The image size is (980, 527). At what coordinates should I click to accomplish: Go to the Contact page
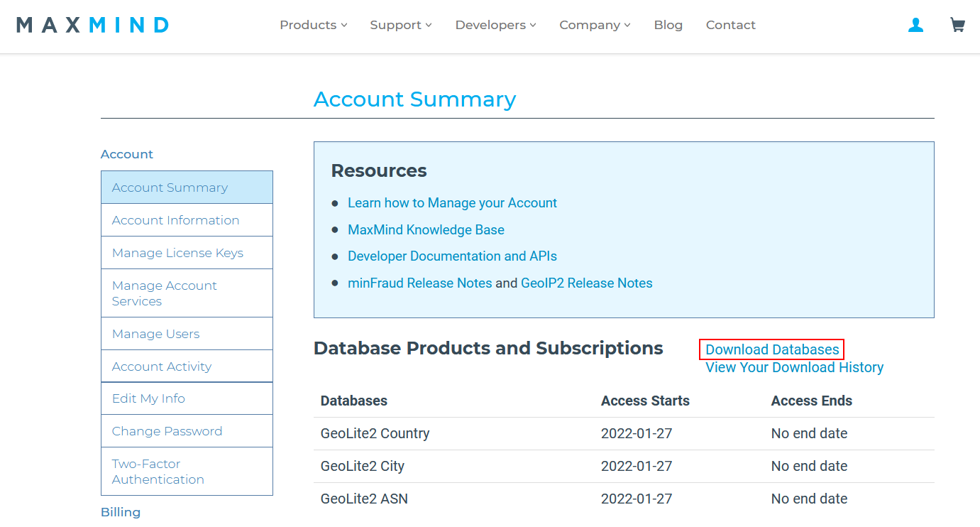tap(730, 25)
